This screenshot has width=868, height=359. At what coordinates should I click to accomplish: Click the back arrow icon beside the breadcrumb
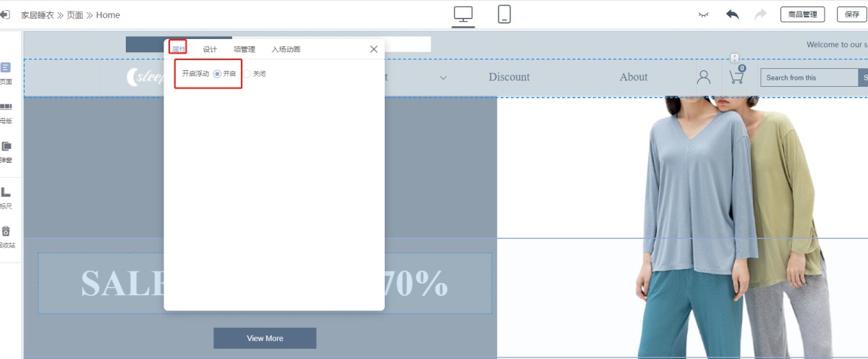point(4,14)
